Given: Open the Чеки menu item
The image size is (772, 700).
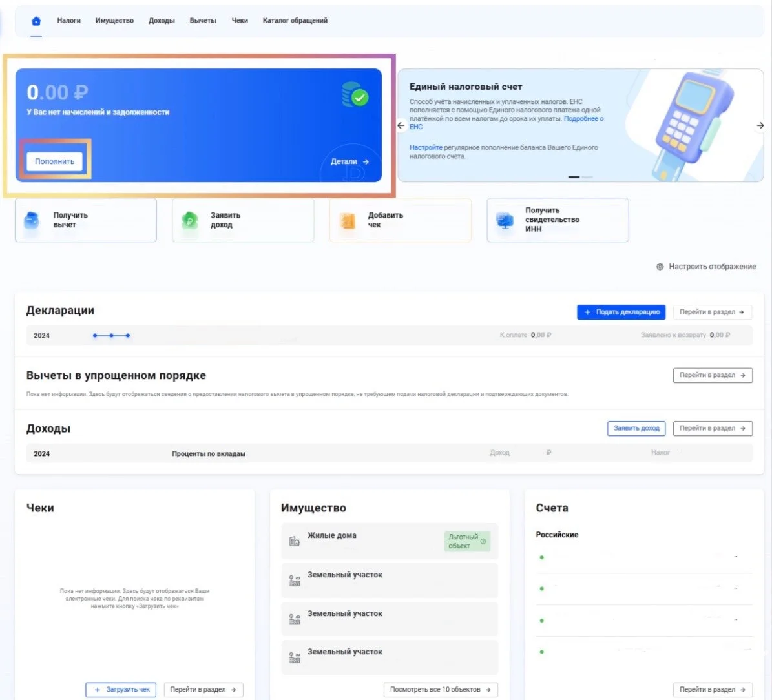Looking at the screenshot, I should click(x=240, y=21).
